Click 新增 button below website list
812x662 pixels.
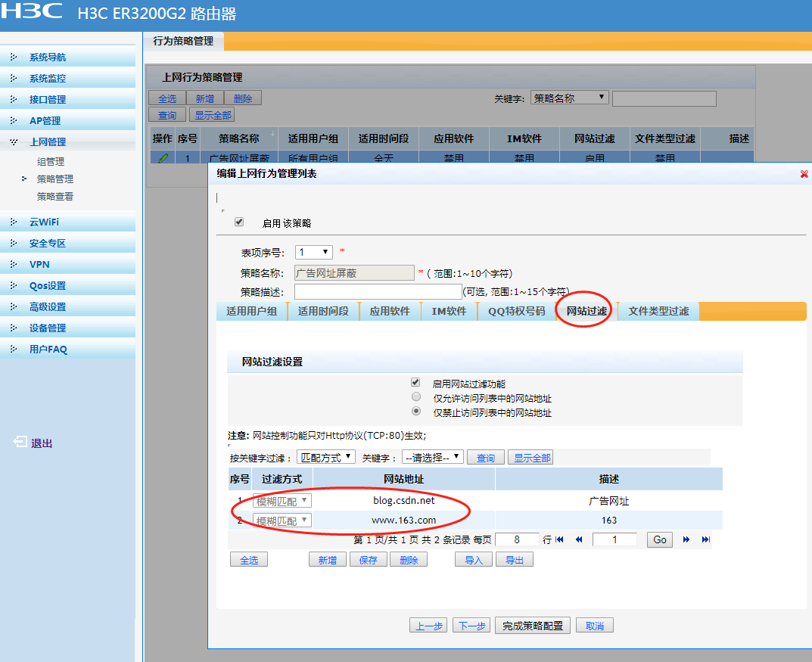pos(327,560)
